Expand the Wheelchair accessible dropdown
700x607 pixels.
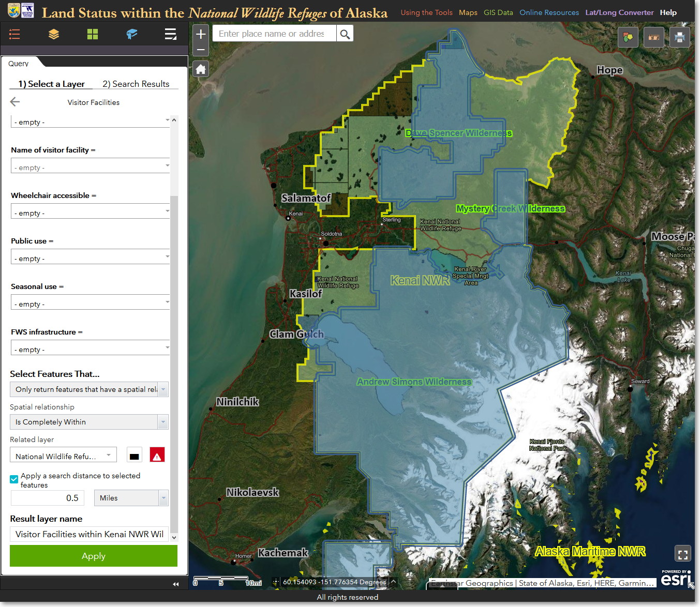[90, 211]
